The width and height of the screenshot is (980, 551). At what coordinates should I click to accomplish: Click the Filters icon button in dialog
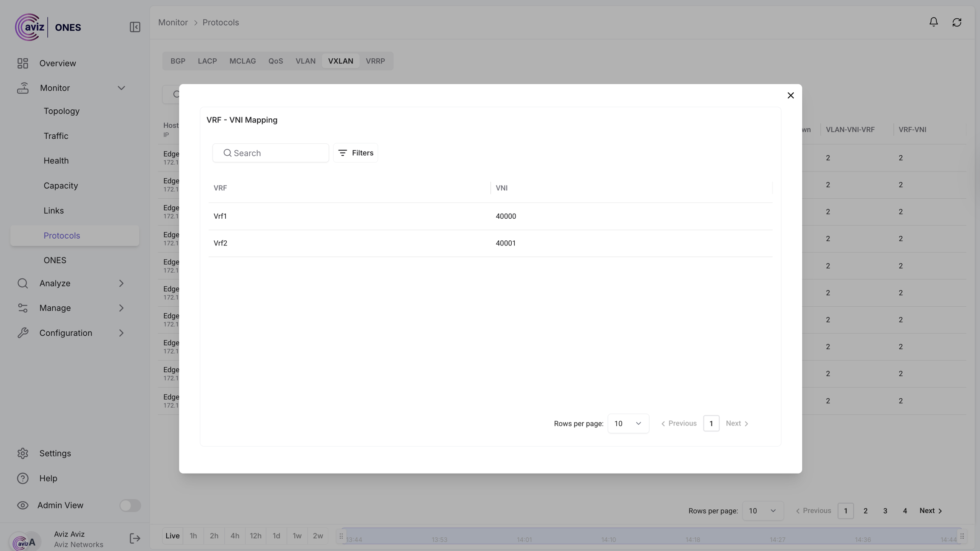point(356,153)
